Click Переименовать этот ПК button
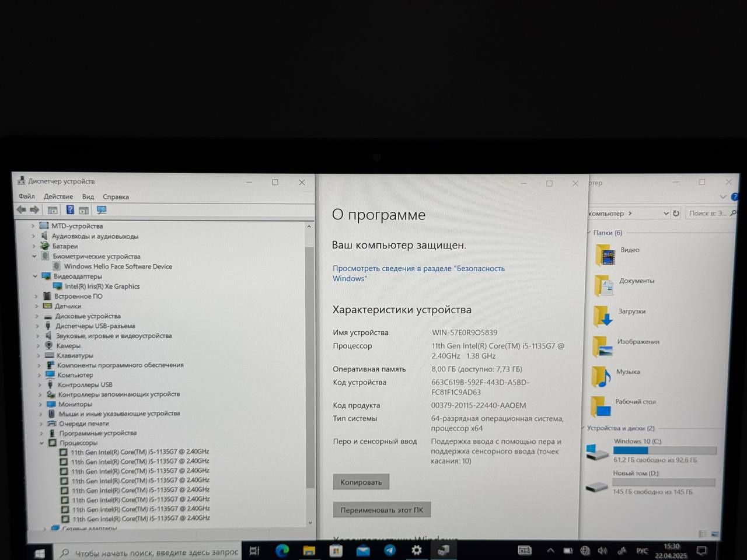747x560 pixels. click(x=382, y=510)
